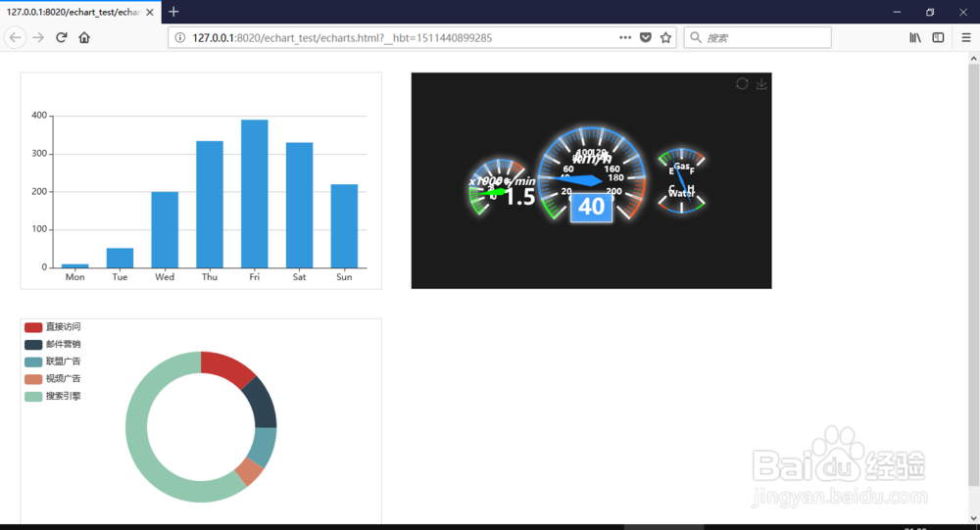Open the Library bookshelf icon
Viewport: 980px width, 530px height.
click(915, 37)
